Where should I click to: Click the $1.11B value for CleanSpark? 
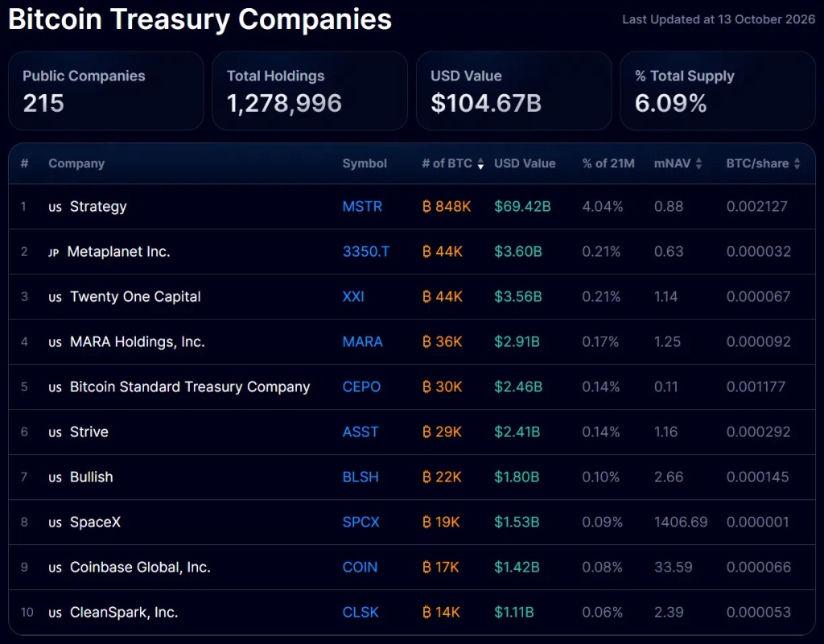coord(514,613)
